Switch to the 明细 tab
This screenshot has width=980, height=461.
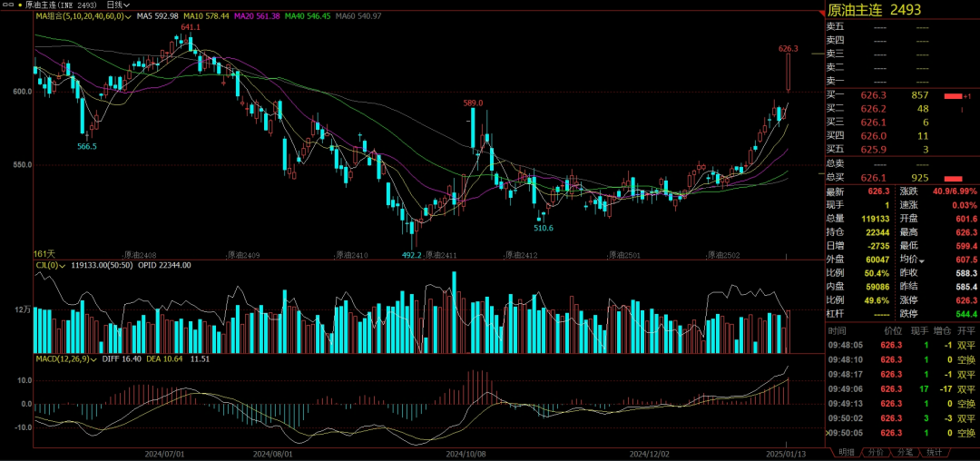[846, 452]
